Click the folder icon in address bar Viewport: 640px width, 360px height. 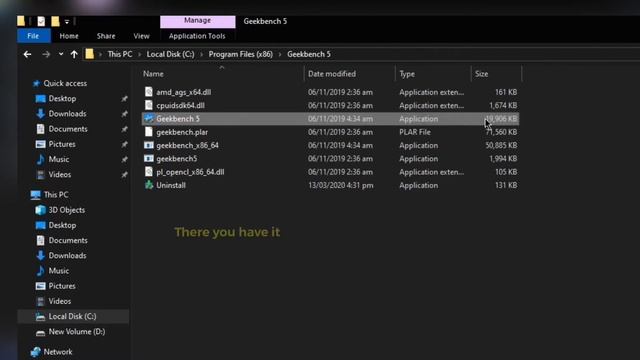[x=89, y=54]
